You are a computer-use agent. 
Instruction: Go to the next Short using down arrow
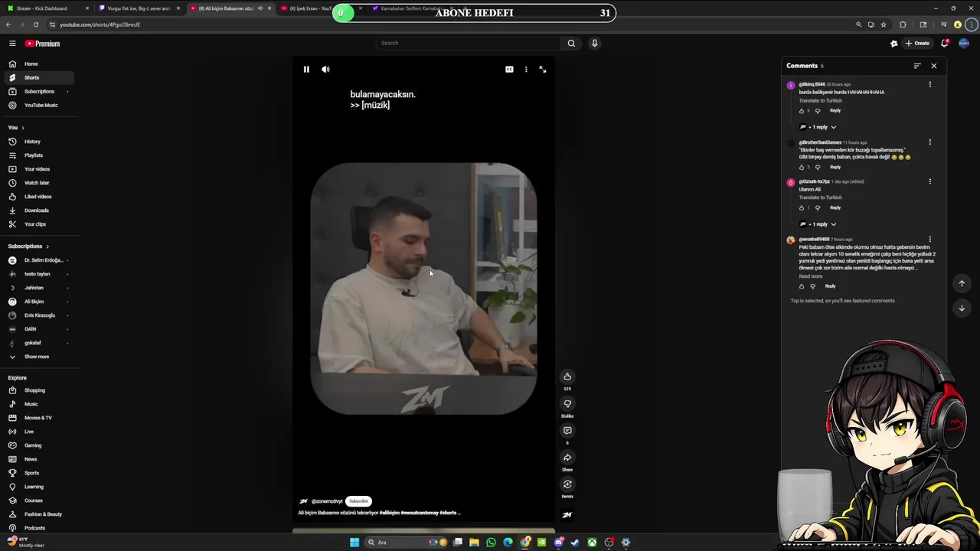[x=962, y=308]
